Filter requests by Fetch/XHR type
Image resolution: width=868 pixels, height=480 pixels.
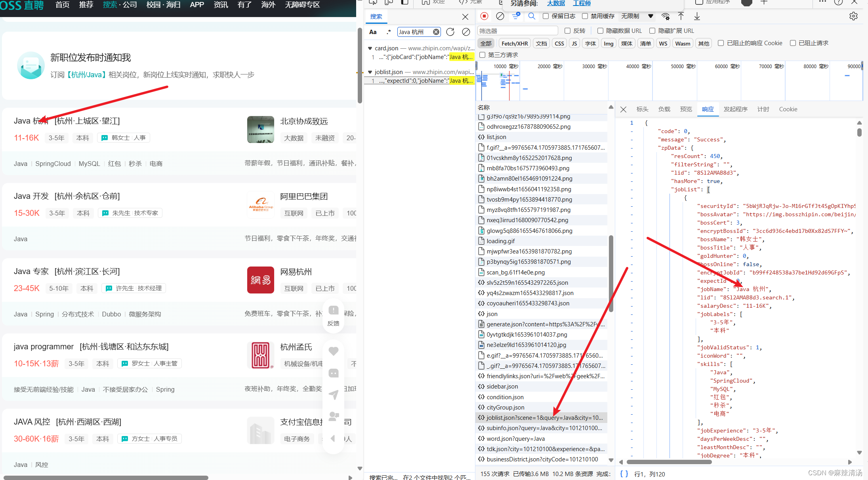point(515,44)
